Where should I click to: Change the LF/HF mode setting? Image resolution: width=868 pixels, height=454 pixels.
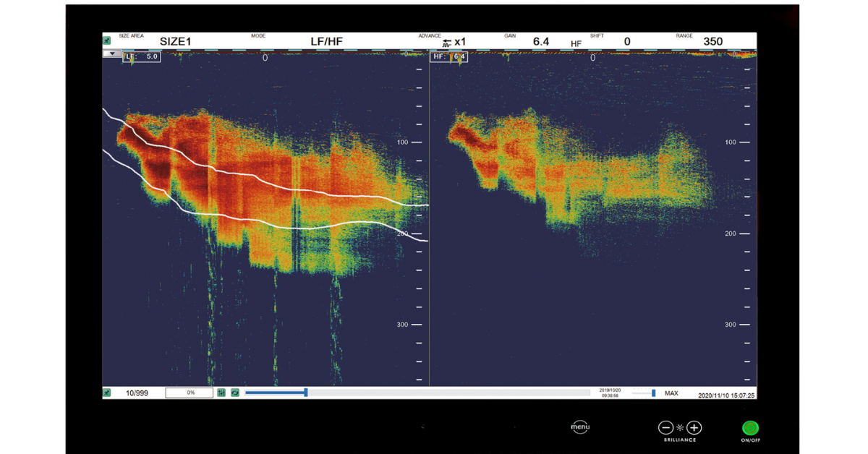[x=326, y=42]
